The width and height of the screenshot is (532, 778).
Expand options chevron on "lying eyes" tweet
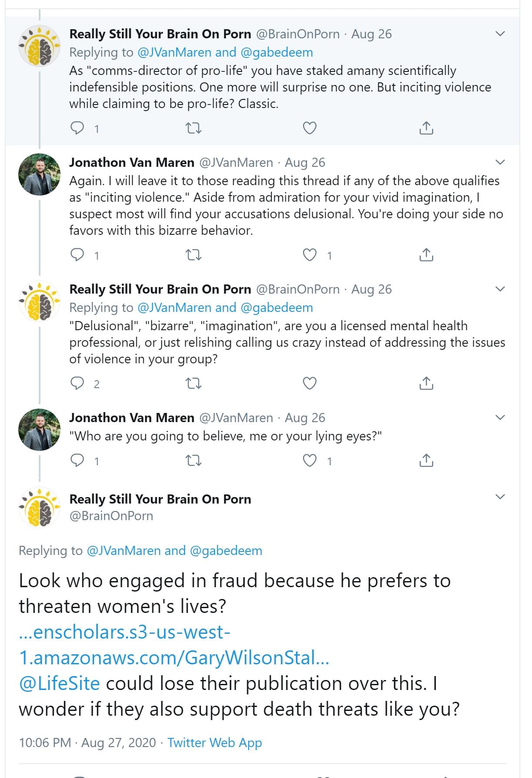[500, 417]
